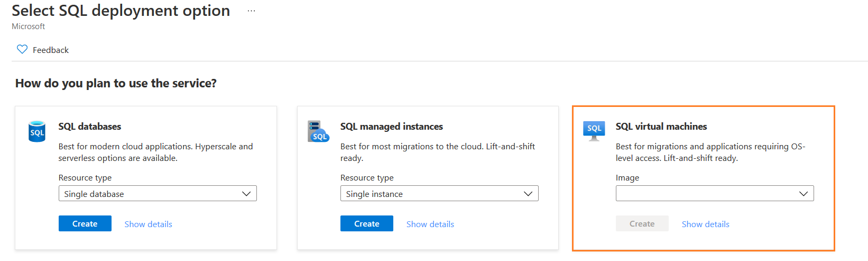Expand the Single database resource type dropdown

tap(158, 194)
